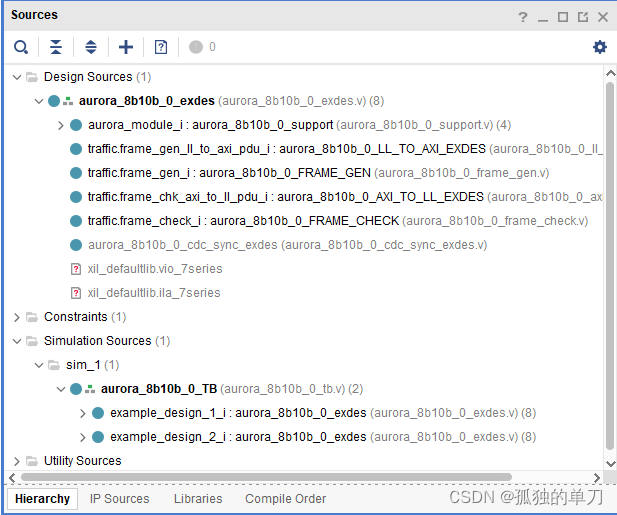This screenshot has height=515, width=617.
Task: Click missing-file icon of xil_defaultlib.vio_7series
Action: pyautogui.click(x=76, y=269)
